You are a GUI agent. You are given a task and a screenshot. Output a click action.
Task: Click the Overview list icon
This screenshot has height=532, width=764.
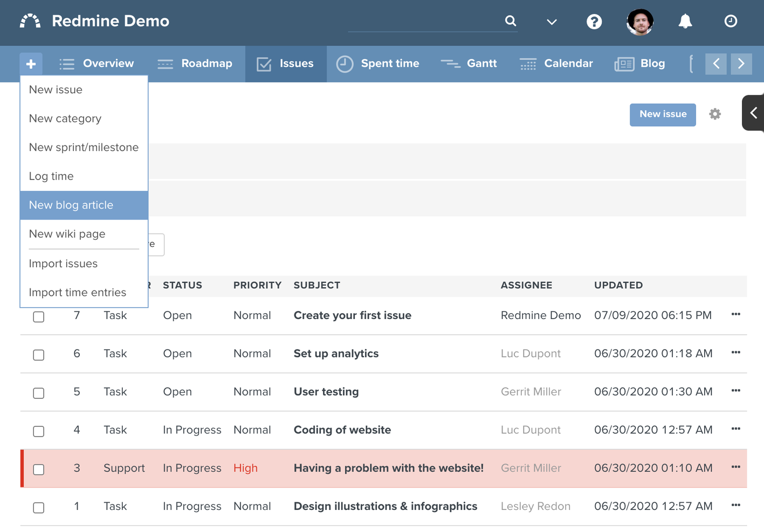point(67,64)
